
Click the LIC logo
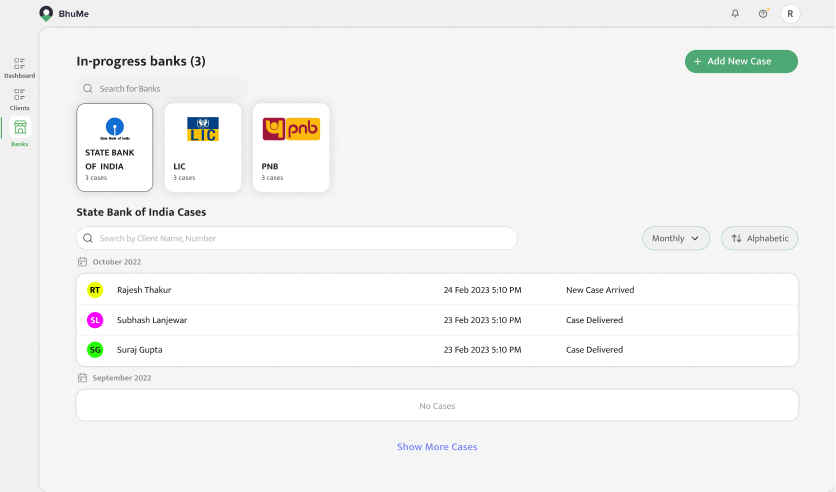click(x=203, y=129)
